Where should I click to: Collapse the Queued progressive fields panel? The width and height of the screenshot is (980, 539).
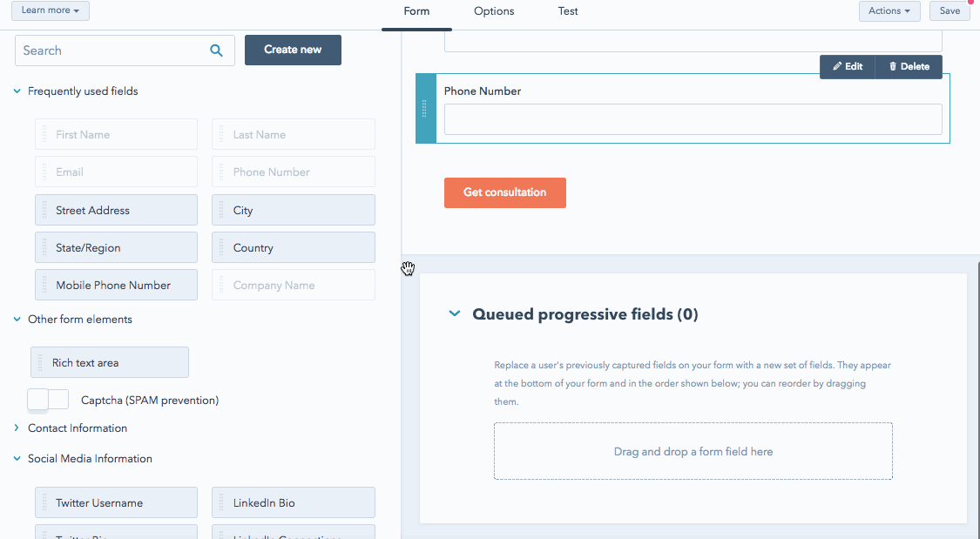tap(454, 313)
